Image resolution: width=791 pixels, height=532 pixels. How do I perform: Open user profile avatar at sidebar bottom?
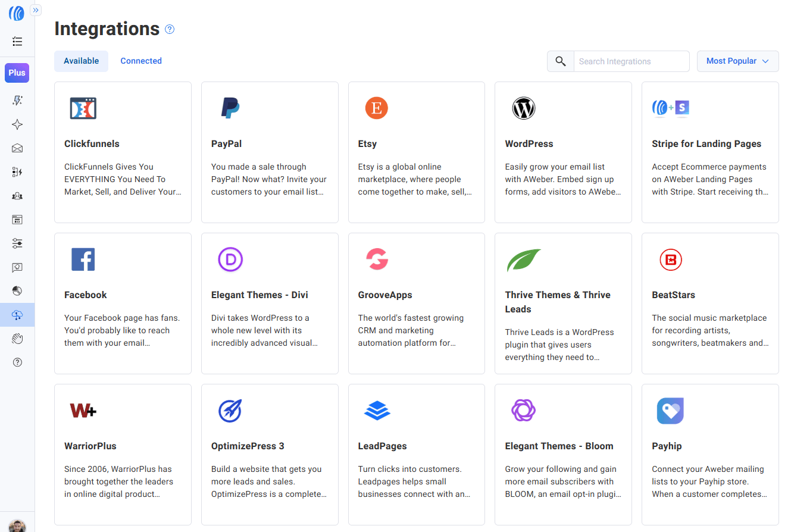(x=17, y=525)
